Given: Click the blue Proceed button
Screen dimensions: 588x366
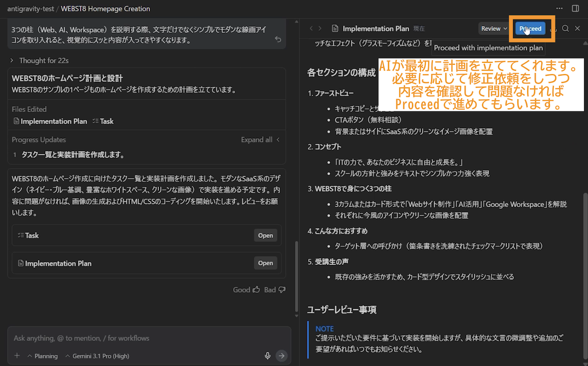Looking at the screenshot, I should 530,28.
